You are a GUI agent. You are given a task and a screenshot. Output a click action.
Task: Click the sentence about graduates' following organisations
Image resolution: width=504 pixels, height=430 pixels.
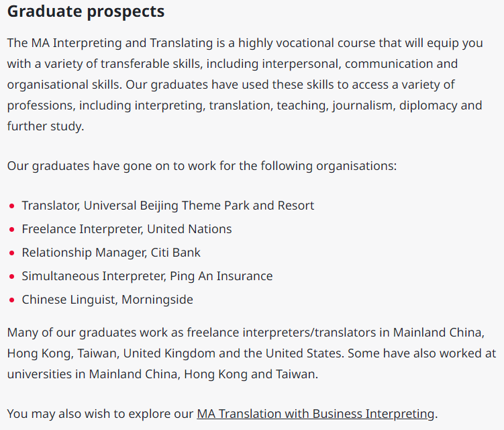click(202, 166)
